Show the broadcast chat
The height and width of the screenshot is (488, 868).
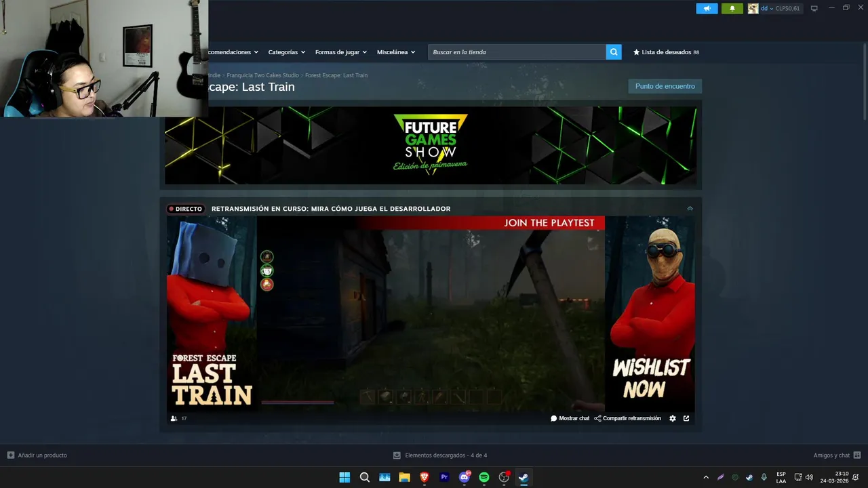570,418
